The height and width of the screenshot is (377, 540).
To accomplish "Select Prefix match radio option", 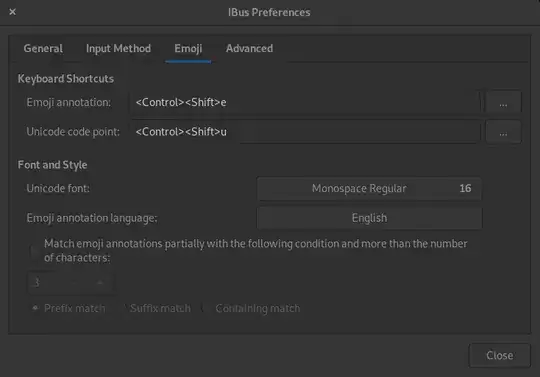I will [69, 308].
